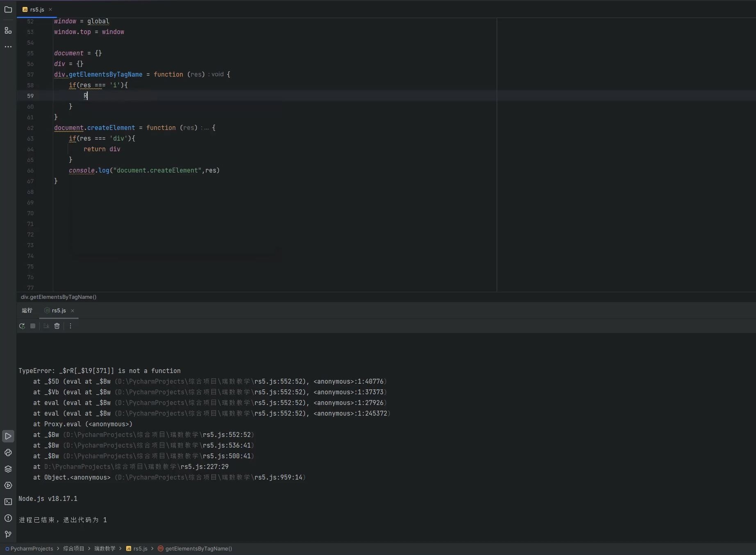Close the rs5.js editor tab

[x=50, y=9]
